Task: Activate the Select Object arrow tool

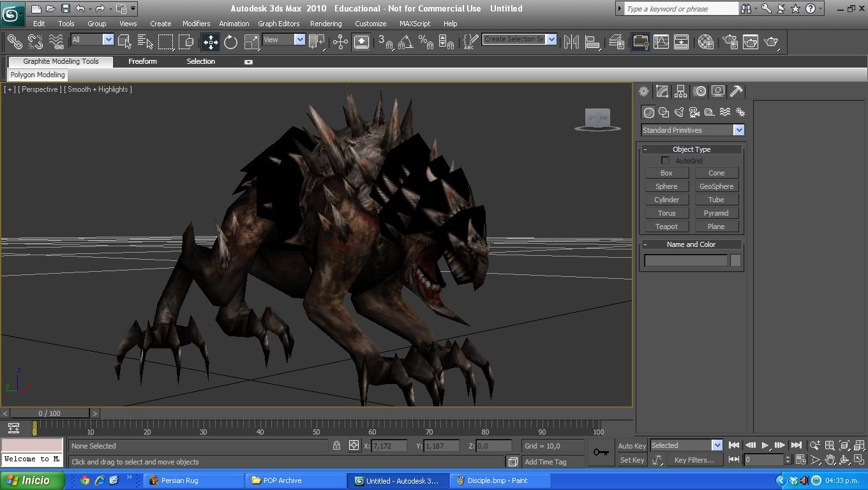Action: tap(124, 42)
